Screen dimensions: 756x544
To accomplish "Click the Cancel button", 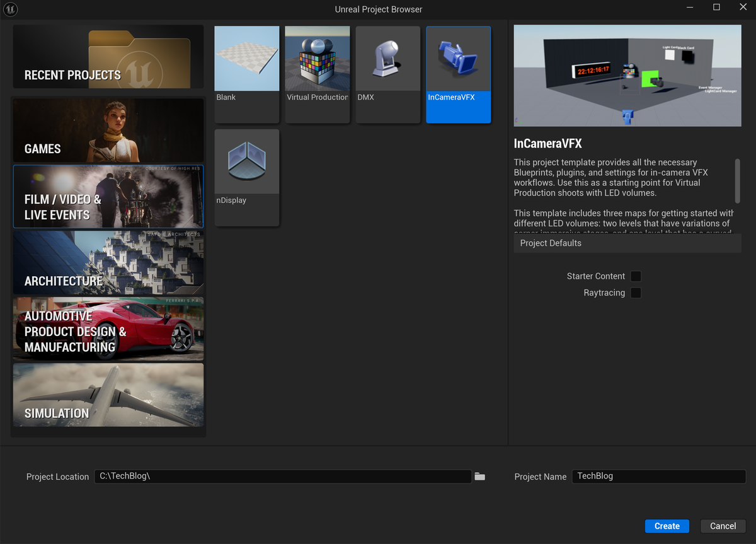I will [x=723, y=526].
